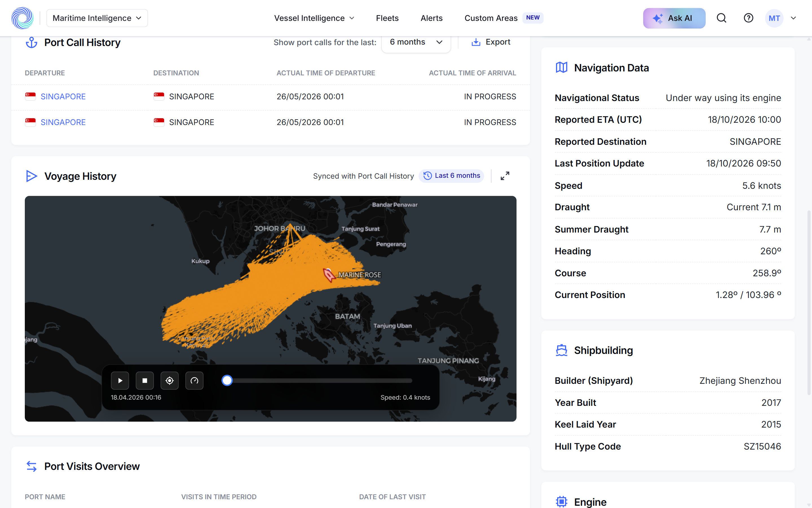This screenshot has width=812, height=508.
Task: Expand the voyage map to fullscreen
Action: coord(505,176)
